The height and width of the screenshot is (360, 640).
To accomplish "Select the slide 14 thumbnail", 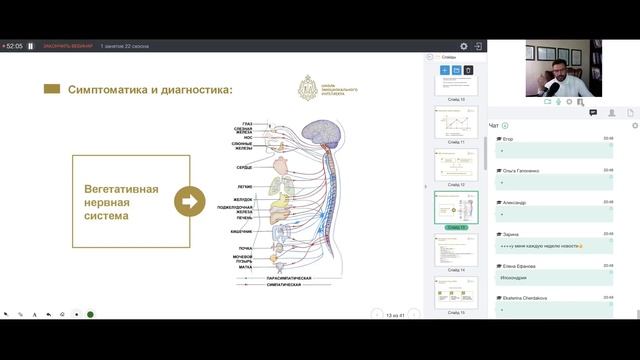I will 456,250.
